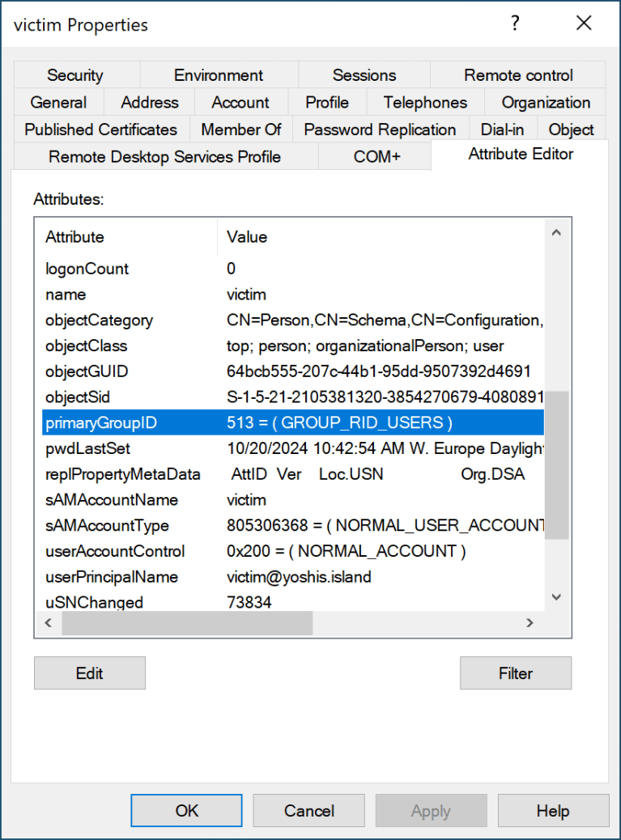The image size is (621, 840).
Task: Open the Member Of tab
Action: tap(240, 129)
